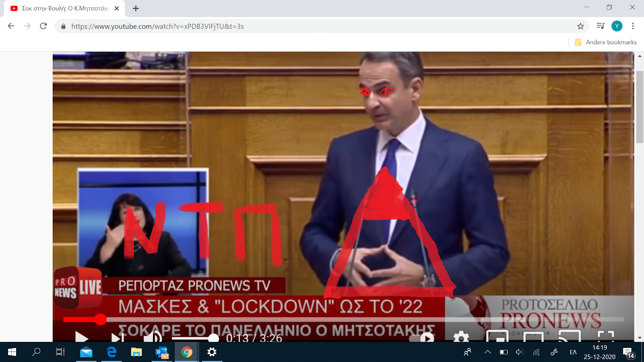Open the Chrome media control button
This screenshot has width=644, height=362.
[x=600, y=26]
